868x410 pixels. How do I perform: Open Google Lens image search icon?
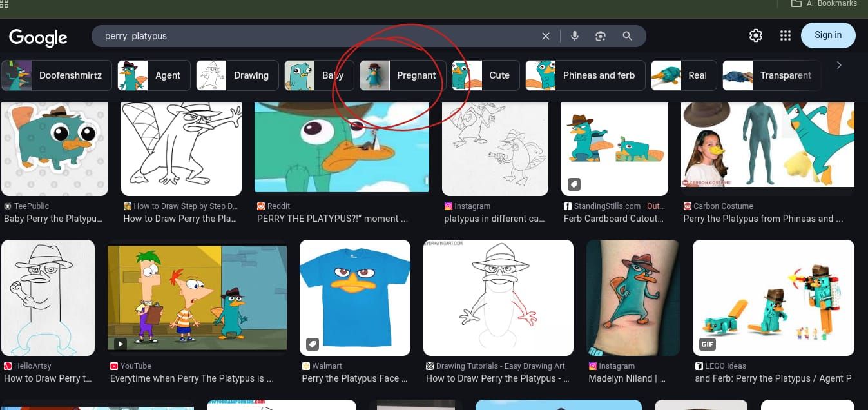coord(601,36)
